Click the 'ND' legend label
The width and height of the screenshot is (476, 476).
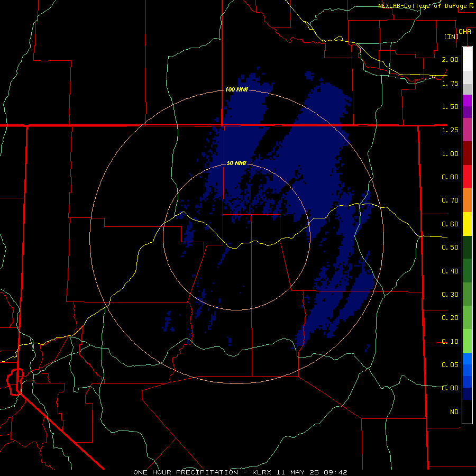pyautogui.click(x=454, y=412)
